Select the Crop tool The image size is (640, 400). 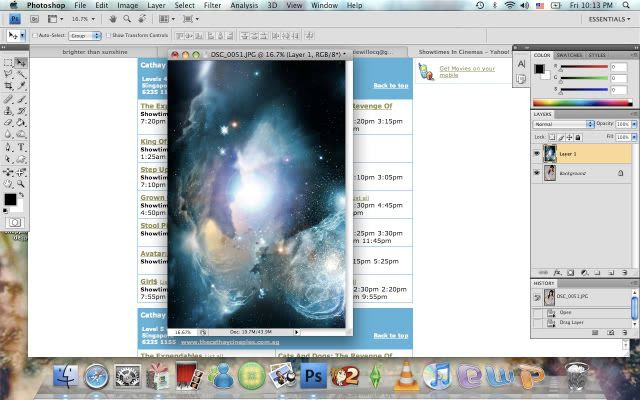click(x=8, y=86)
